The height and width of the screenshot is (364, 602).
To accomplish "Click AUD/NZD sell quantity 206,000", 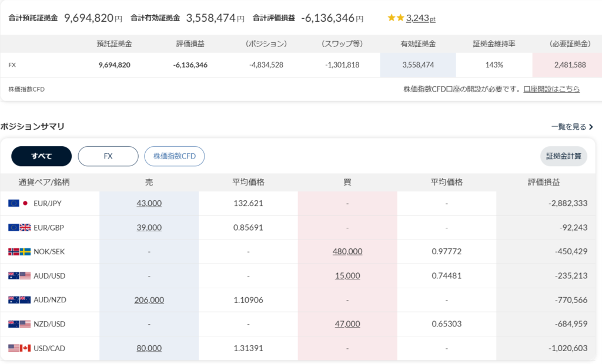I will click(149, 299).
